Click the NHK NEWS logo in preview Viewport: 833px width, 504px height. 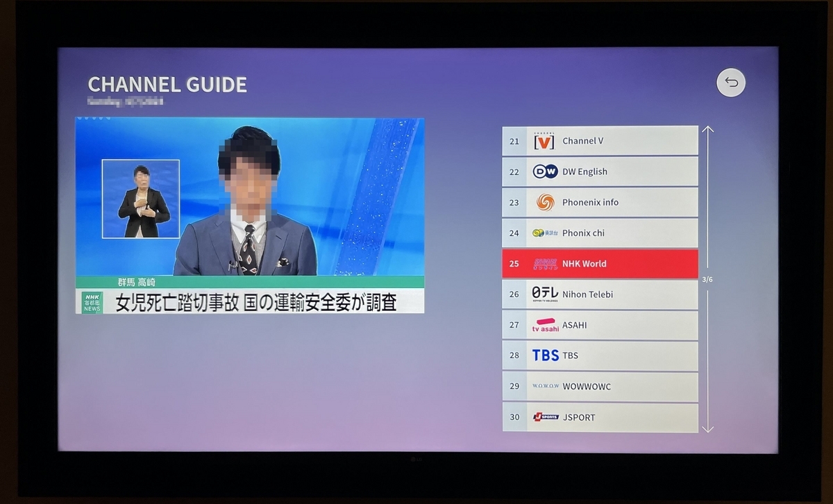92,302
